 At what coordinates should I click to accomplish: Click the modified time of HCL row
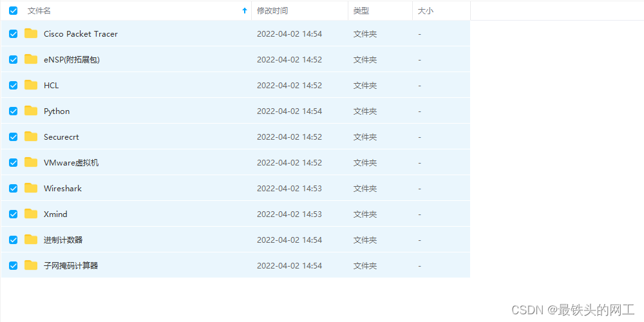290,86
